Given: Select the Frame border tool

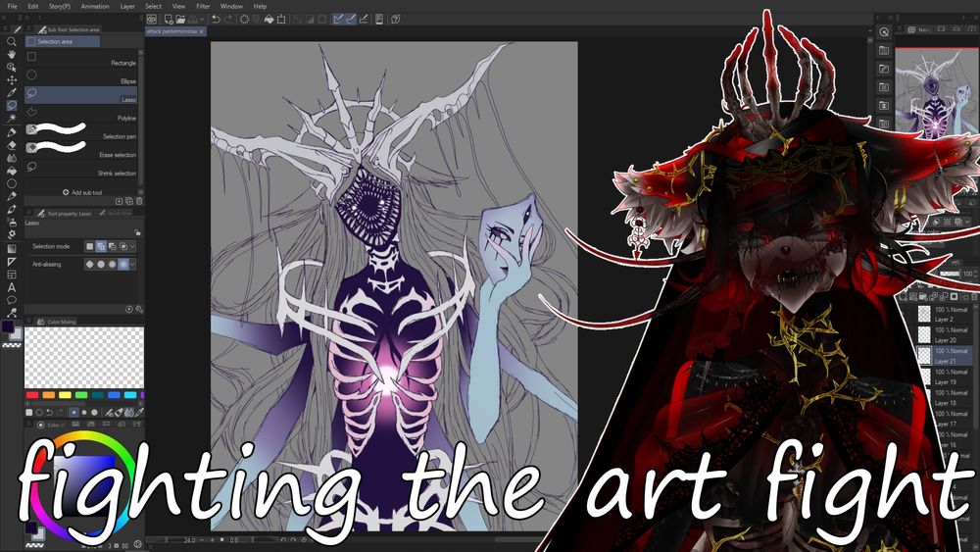Looking at the screenshot, I should coord(11,275).
